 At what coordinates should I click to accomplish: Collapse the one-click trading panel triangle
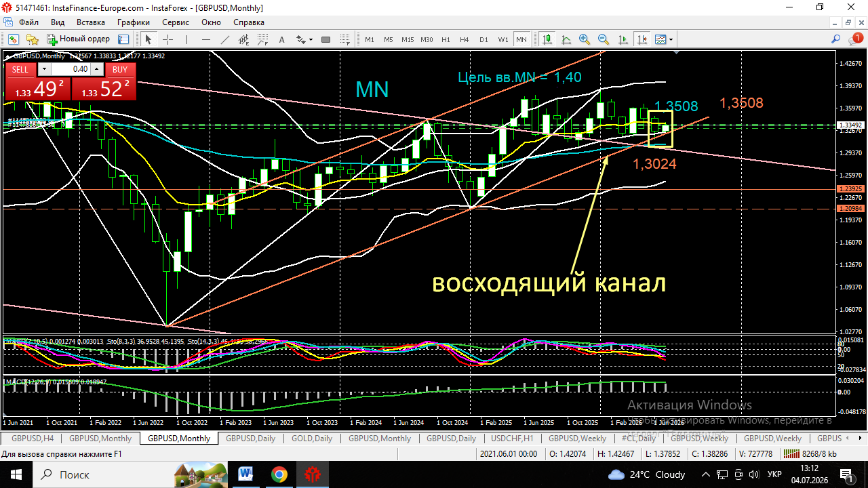pyautogui.click(x=8, y=56)
